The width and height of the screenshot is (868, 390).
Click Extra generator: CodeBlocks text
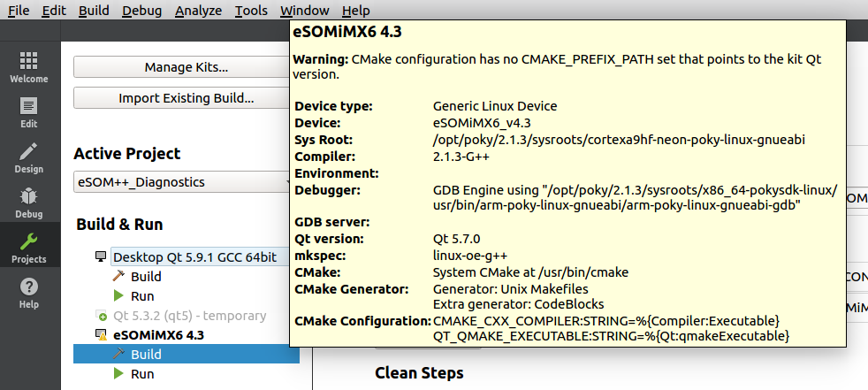coord(518,304)
